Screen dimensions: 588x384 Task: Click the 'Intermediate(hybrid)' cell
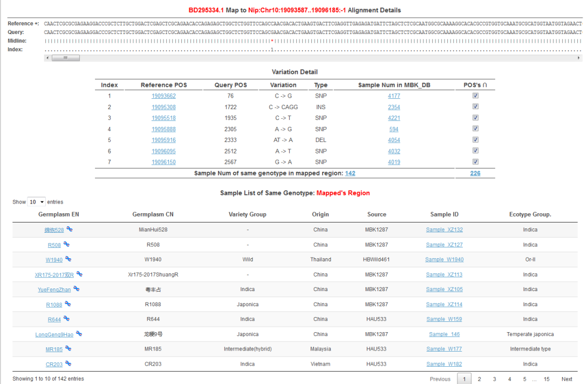pyautogui.click(x=248, y=349)
